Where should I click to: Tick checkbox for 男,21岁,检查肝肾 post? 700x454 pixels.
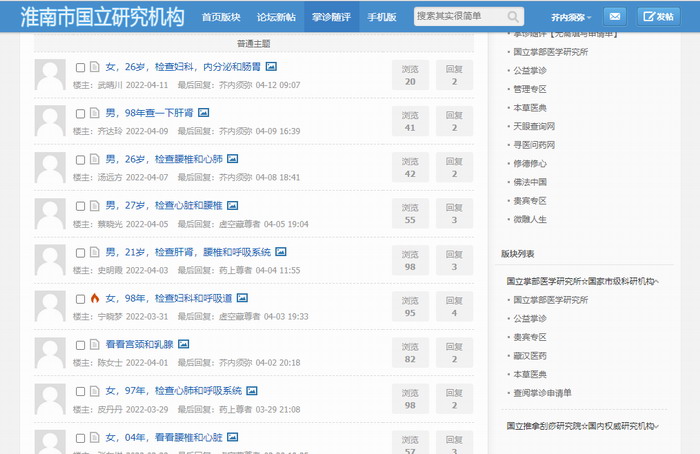[x=80, y=253]
